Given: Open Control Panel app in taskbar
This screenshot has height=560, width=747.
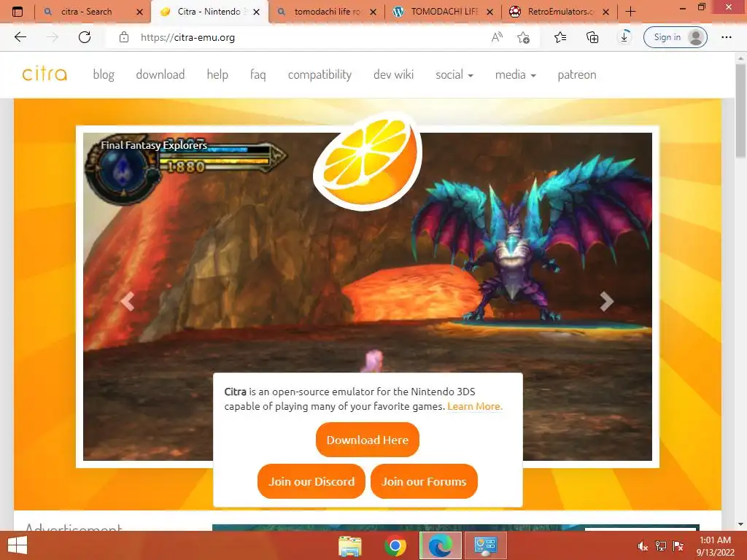Looking at the screenshot, I should point(485,545).
